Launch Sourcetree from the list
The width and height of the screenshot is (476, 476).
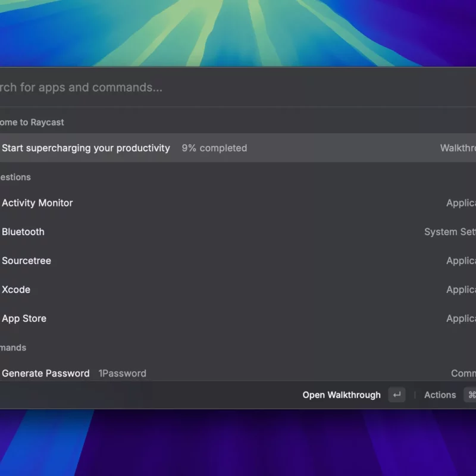(27, 261)
